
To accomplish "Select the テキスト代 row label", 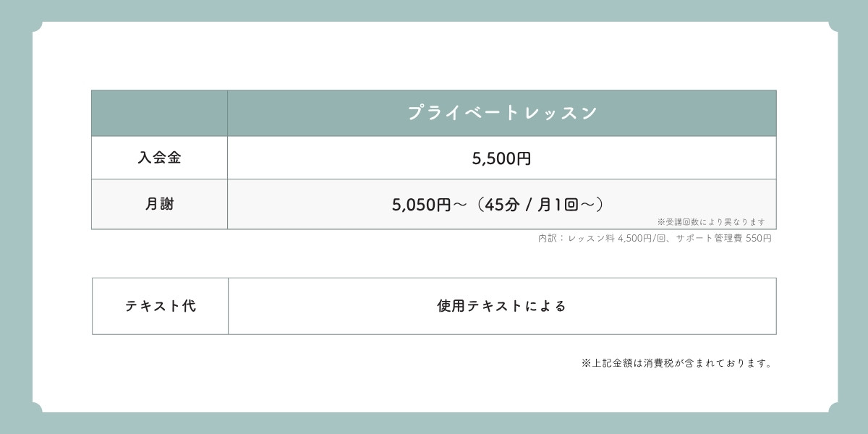I will point(160,306).
